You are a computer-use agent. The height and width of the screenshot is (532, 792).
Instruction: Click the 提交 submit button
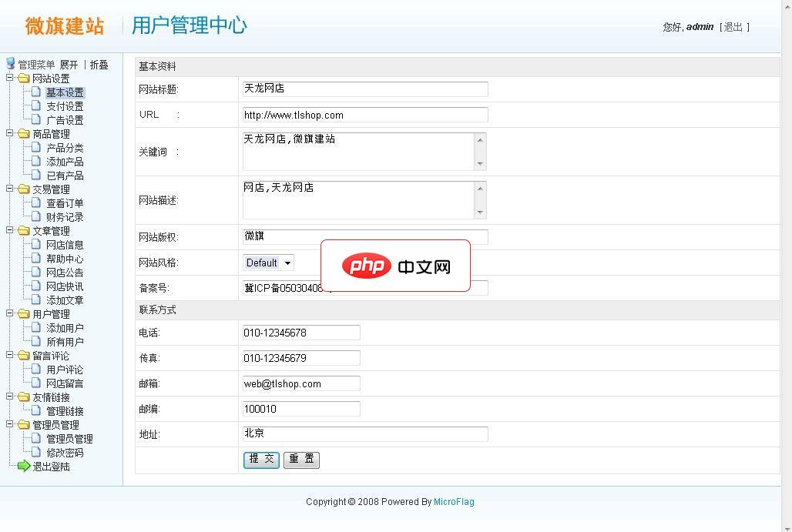pos(261,460)
